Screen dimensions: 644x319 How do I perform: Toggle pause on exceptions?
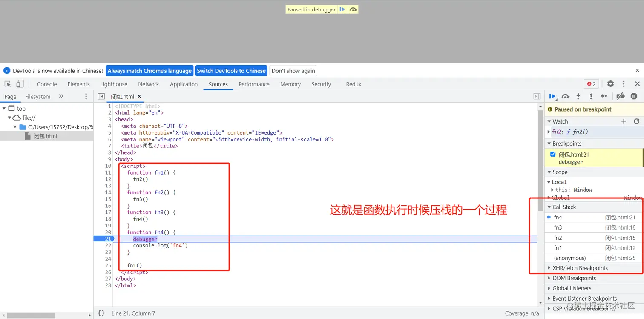coord(634,97)
